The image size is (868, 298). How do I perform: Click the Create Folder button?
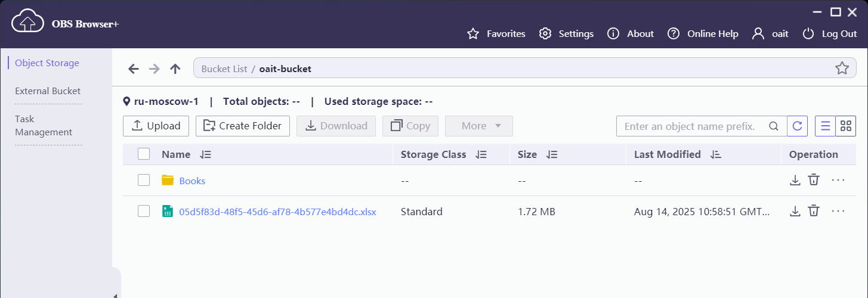[243, 126]
